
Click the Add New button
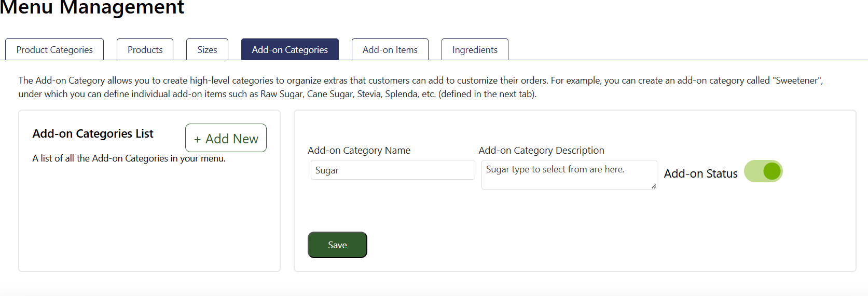[226, 138]
